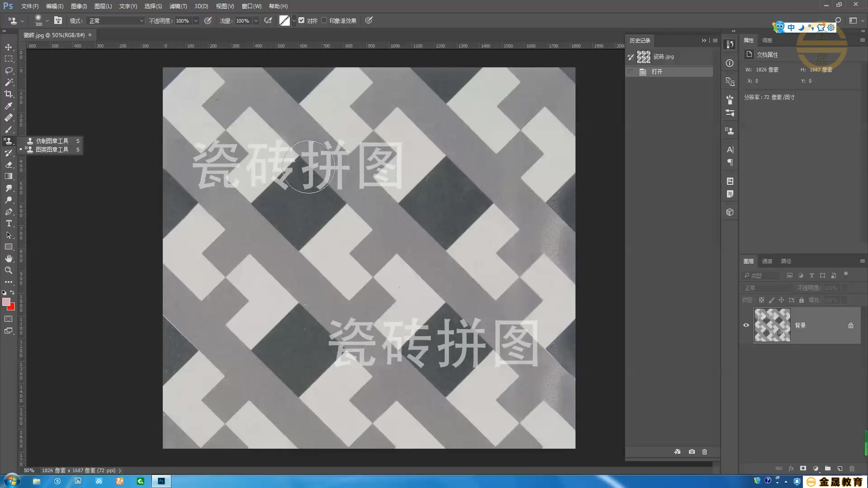Click the 背景 layer thumbnail
This screenshot has height=488, width=868.
pyautogui.click(x=772, y=325)
